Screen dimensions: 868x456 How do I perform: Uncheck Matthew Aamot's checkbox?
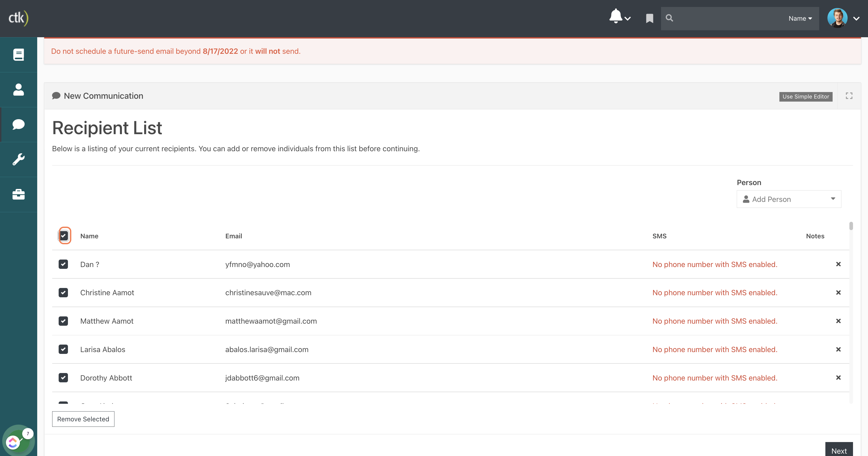[63, 321]
